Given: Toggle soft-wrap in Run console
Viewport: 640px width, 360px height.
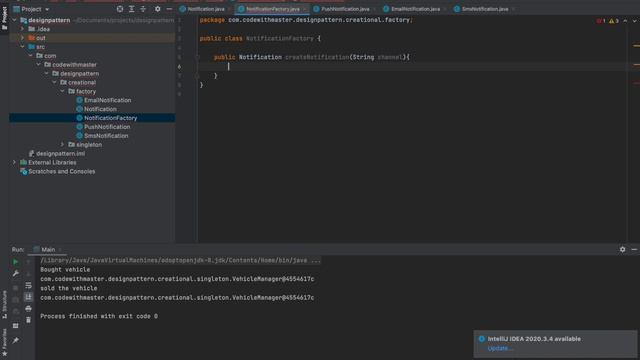Looking at the screenshot, I should (x=28, y=285).
